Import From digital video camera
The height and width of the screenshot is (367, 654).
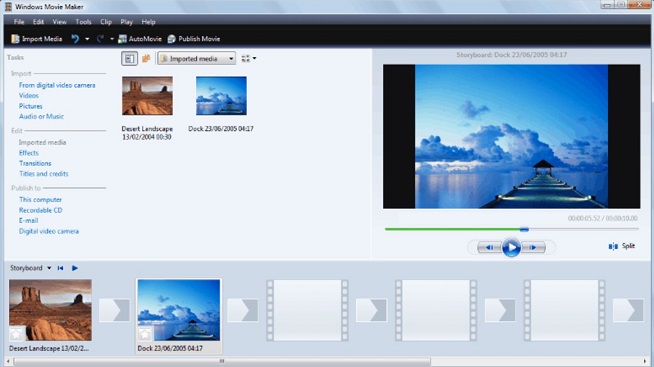point(57,85)
